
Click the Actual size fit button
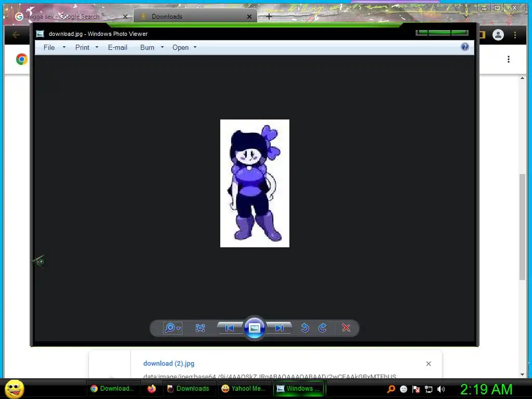tap(200, 328)
